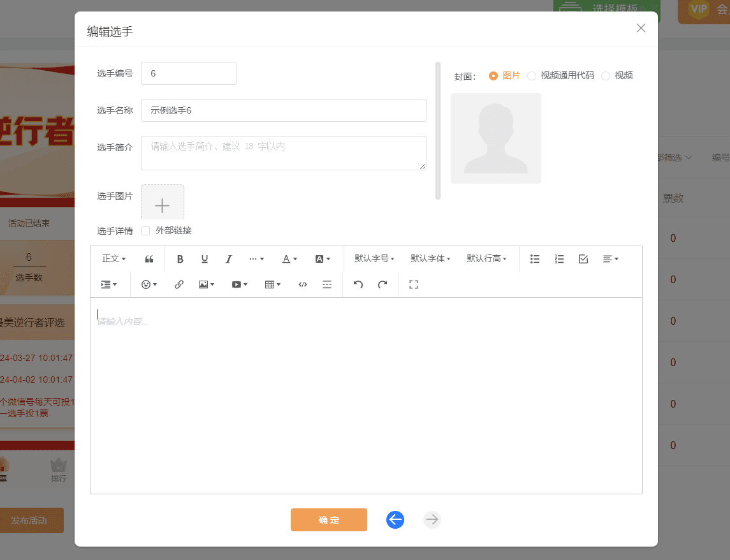Open the 默认字体 font family dropdown

pyautogui.click(x=430, y=258)
